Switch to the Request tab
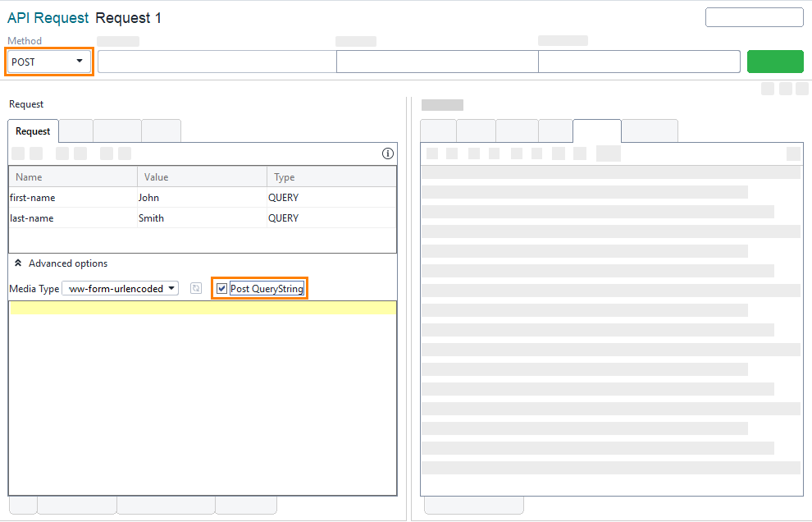 coord(33,131)
